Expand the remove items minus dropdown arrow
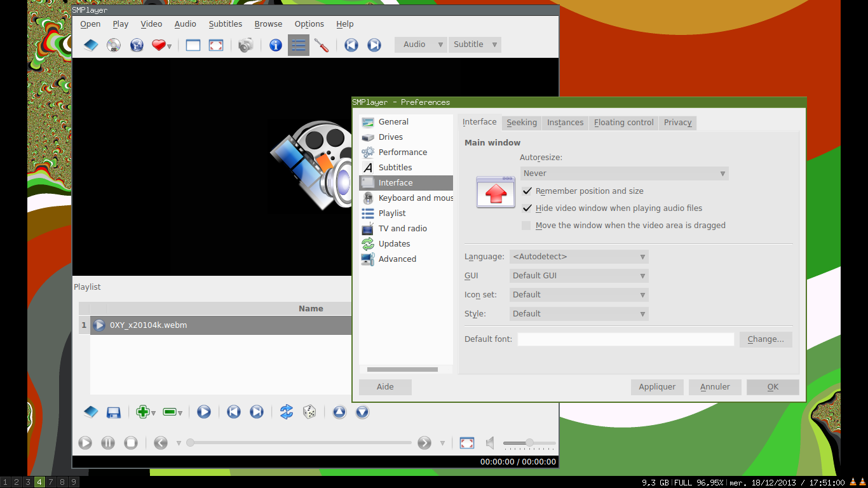 click(x=180, y=413)
